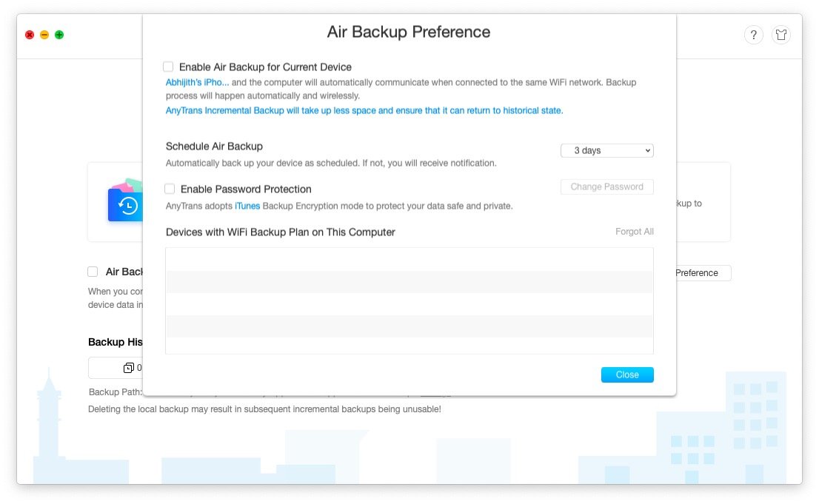The image size is (819, 504).
Task: Open the help question mark icon
Action: [x=753, y=35]
